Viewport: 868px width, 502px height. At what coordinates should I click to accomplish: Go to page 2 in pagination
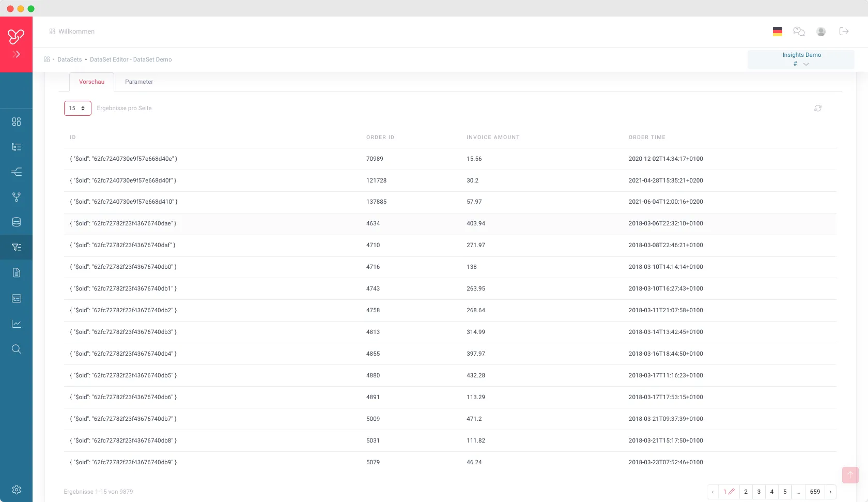(x=746, y=492)
